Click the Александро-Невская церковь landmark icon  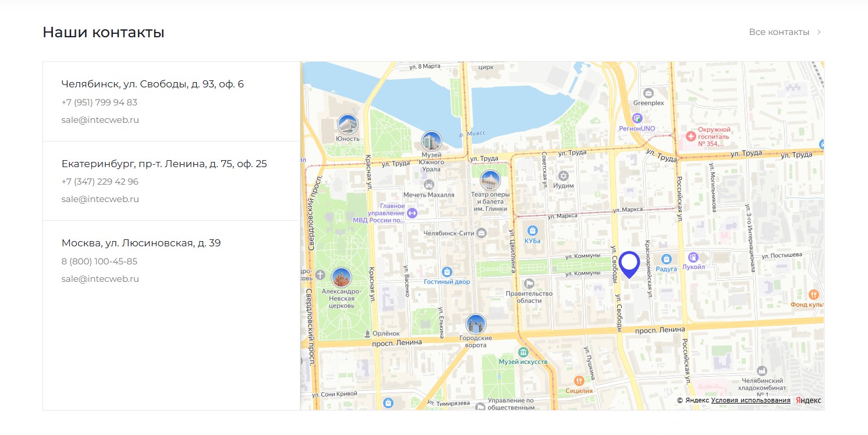[x=341, y=277]
